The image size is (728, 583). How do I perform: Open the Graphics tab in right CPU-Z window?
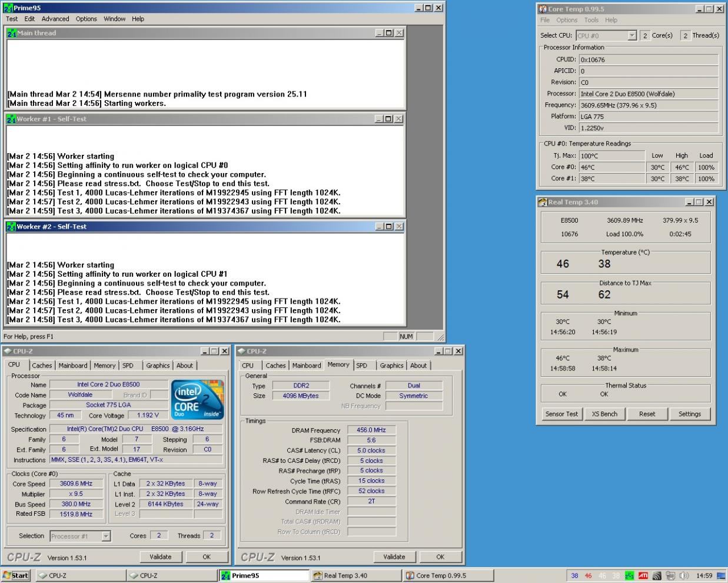[x=391, y=366]
